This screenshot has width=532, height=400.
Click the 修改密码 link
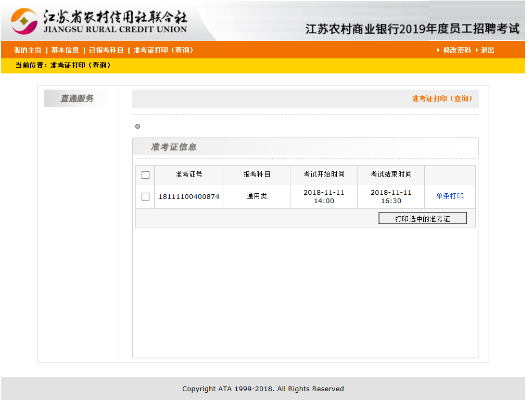pyautogui.click(x=457, y=50)
